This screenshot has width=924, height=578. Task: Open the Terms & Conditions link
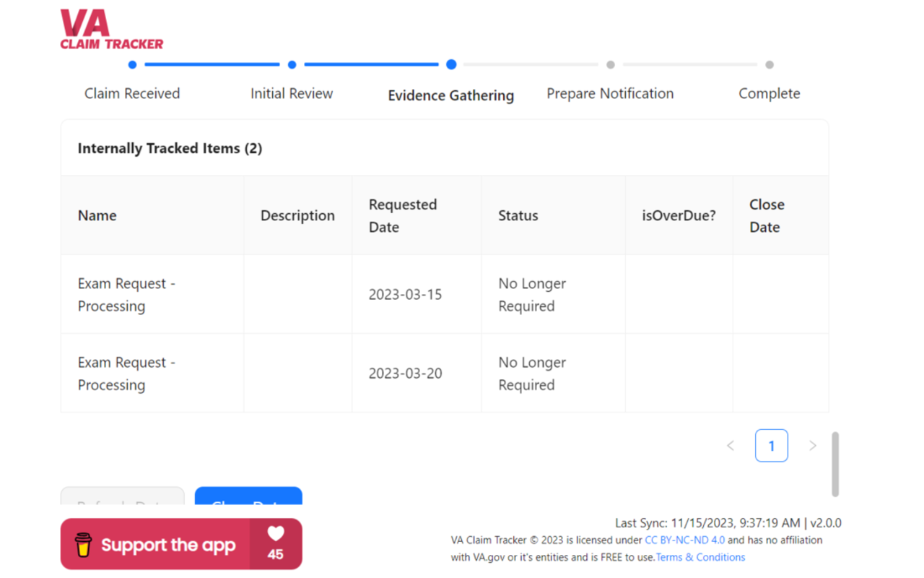700,557
